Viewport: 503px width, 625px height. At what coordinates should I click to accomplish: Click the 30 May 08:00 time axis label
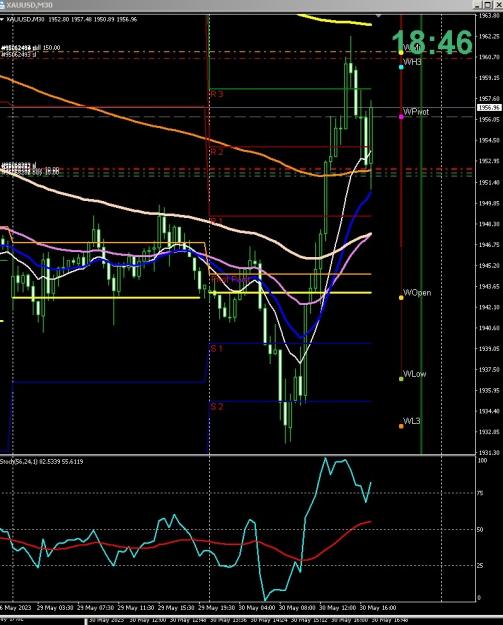pos(297,608)
